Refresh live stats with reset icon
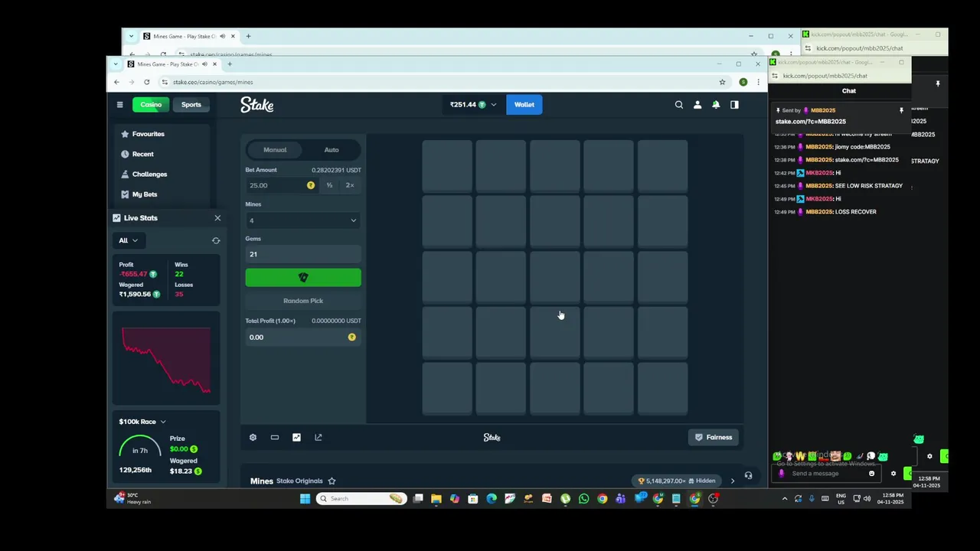The image size is (980, 551). click(216, 240)
